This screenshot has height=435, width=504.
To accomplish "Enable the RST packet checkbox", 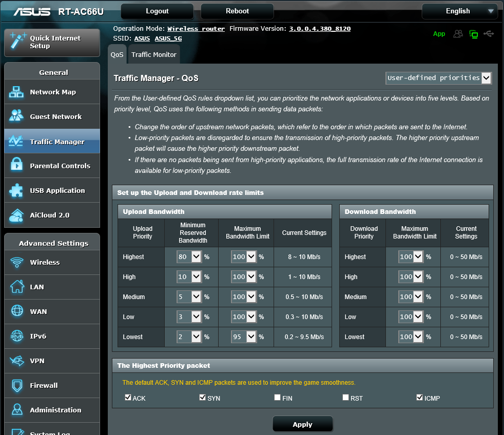I will tap(345, 398).
